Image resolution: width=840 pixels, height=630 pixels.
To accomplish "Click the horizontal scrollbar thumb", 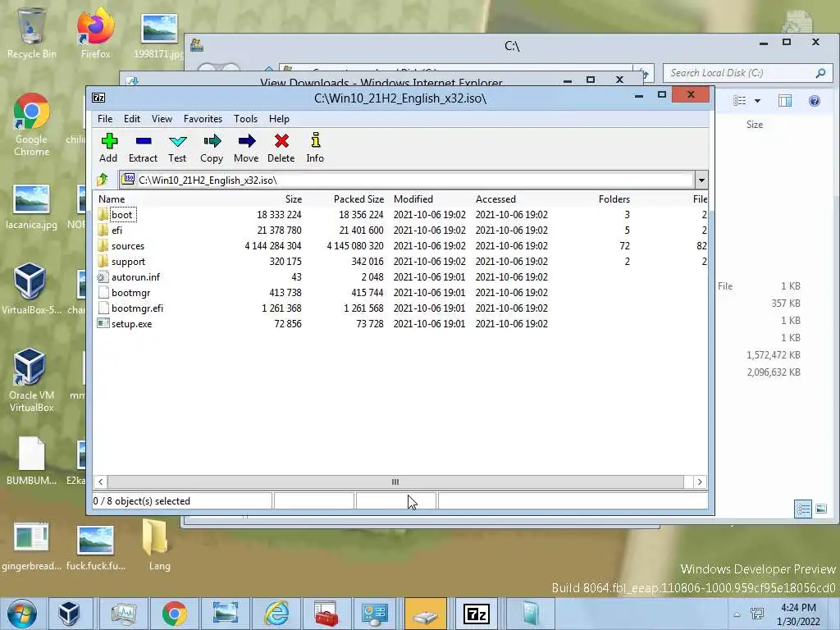I will pyautogui.click(x=395, y=482).
